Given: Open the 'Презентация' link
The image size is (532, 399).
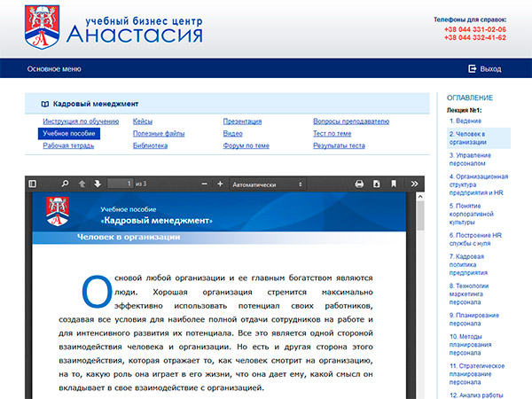Looking at the screenshot, I should pyautogui.click(x=242, y=121).
